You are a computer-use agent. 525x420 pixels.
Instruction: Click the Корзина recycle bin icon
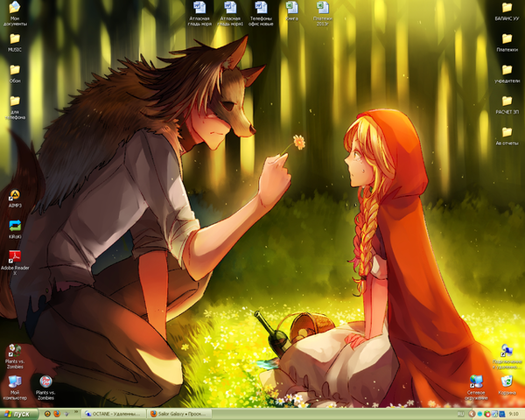(x=507, y=382)
